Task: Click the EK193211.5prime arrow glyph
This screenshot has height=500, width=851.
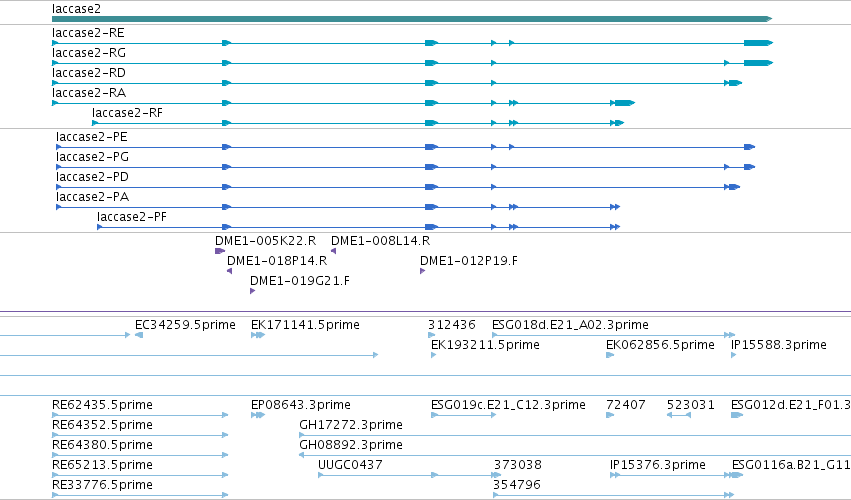Action: coord(433,355)
